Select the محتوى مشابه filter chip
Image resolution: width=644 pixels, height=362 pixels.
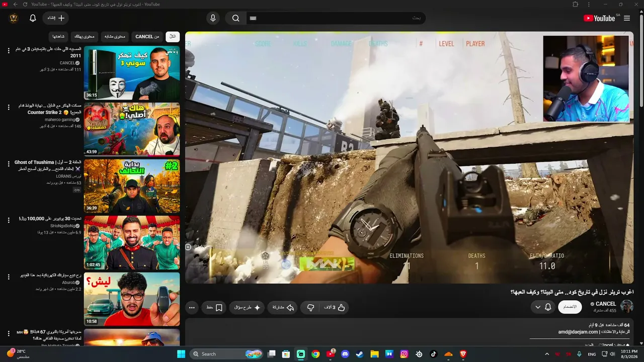(x=115, y=37)
